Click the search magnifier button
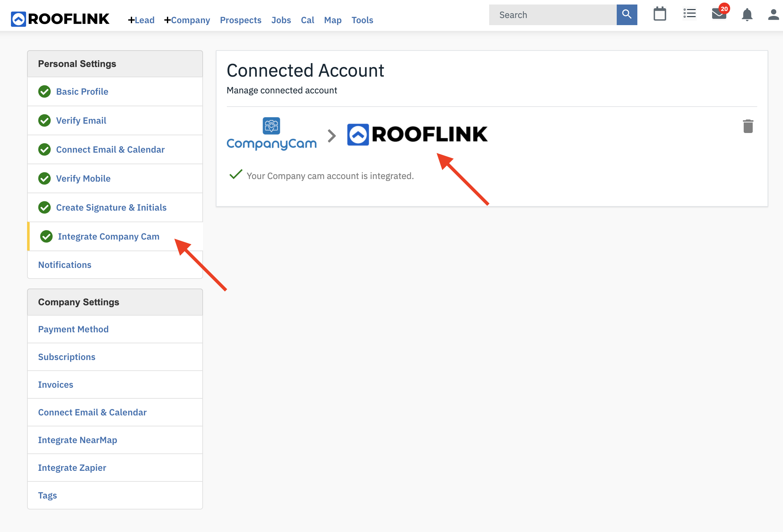The width and height of the screenshot is (783, 532). point(627,15)
